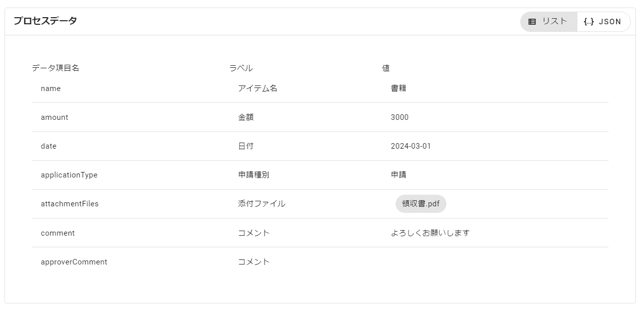Select the date data item cell
644x310 pixels.
[48, 146]
